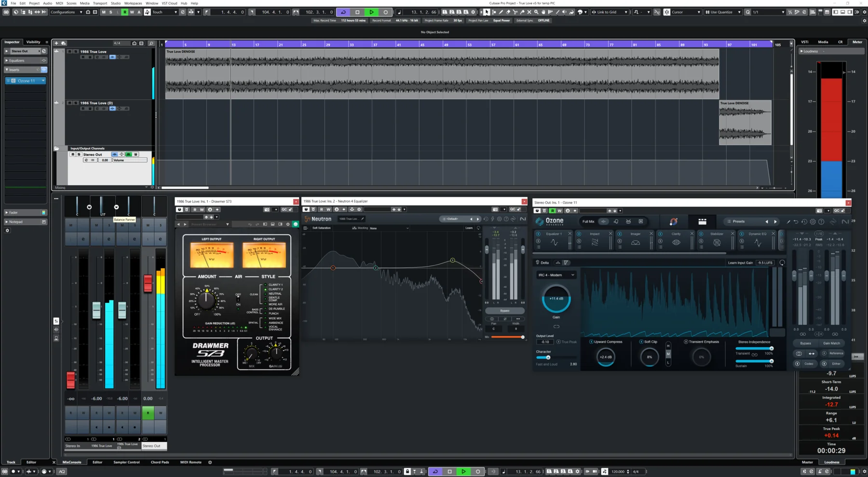Select the Split scissors tool
This screenshot has width=868, height=477.
(515, 12)
